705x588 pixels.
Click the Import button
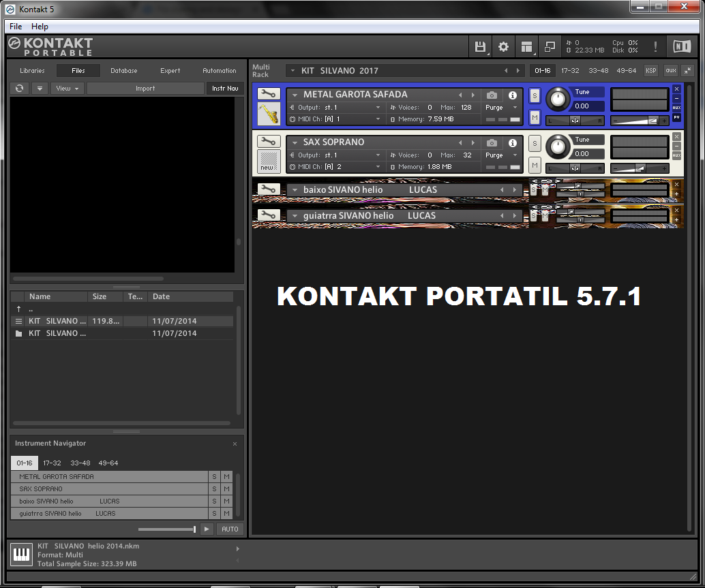click(x=145, y=89)
